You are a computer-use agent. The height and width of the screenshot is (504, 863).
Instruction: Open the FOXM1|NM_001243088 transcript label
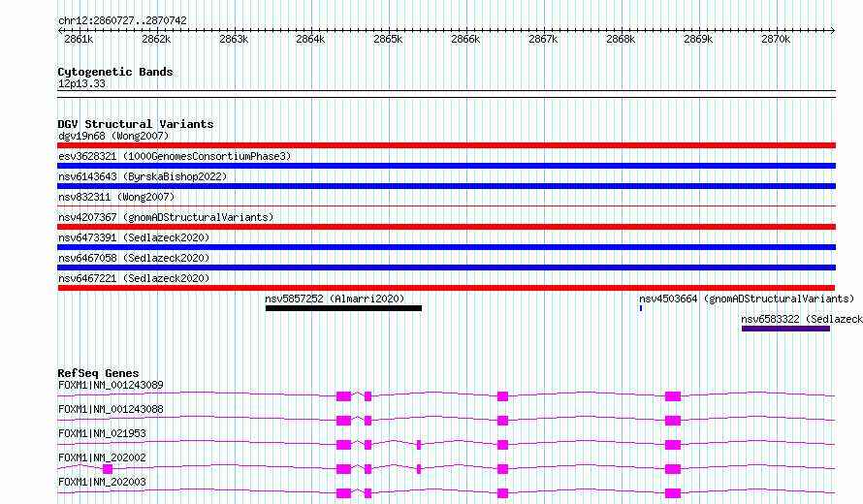pos(111,409)
